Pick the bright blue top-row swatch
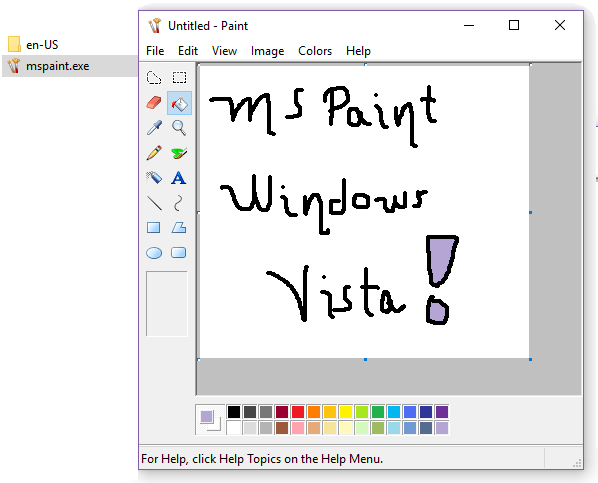This screenshot has height=483, width=598. (410, 412)
